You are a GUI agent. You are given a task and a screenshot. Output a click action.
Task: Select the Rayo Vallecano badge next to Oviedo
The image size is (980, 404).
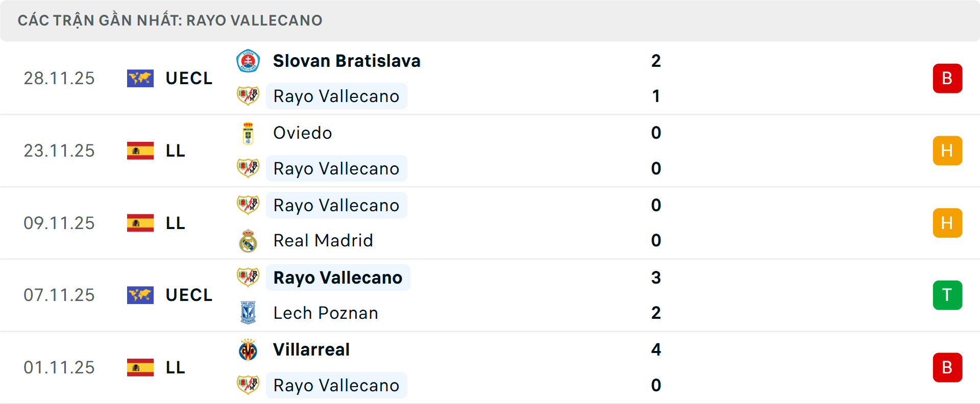pos(249,168)
